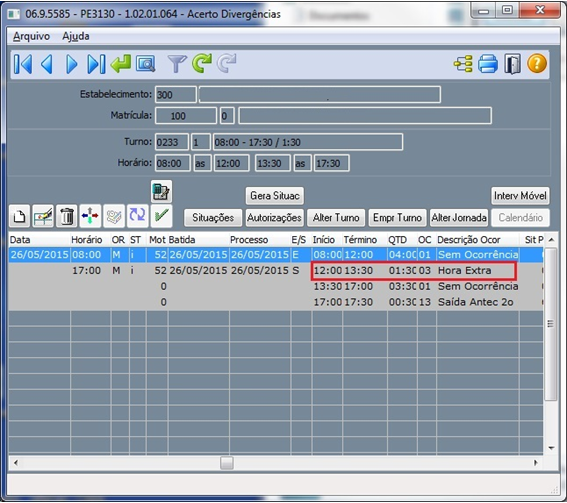The height and width of the screenshot is (503, 567).
Task: Click the calculator notepad icon above checkmark
Action: pyautogui.click(x=161, y=191)
